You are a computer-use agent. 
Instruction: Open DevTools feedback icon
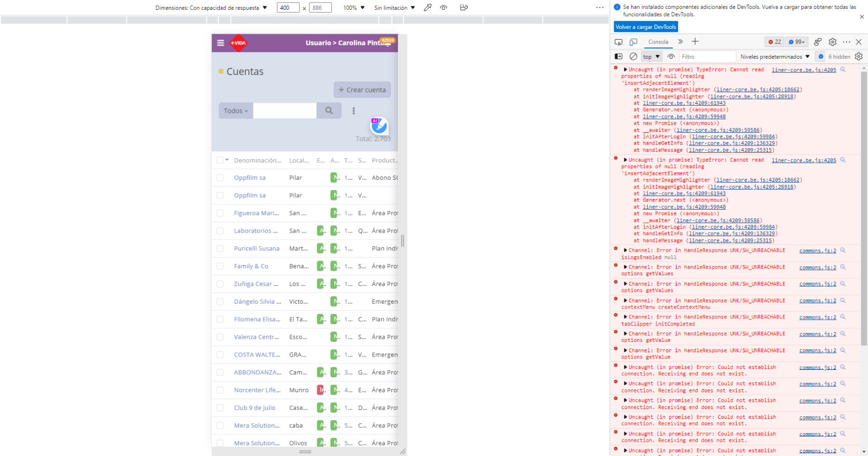point(818,42)
